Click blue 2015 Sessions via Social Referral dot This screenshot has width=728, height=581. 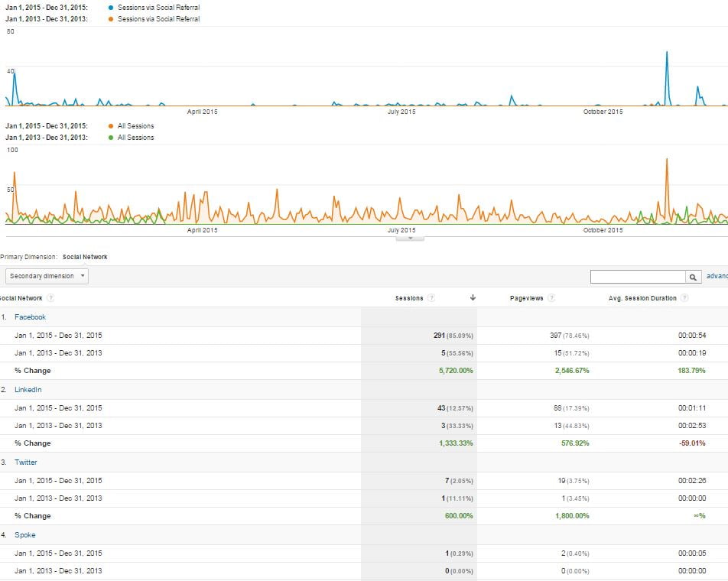click(111, 7)
